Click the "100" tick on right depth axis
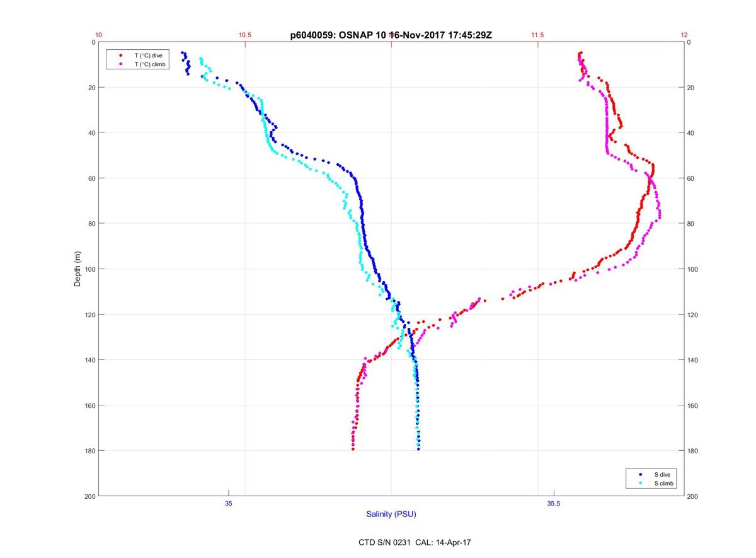 point(693,269)
